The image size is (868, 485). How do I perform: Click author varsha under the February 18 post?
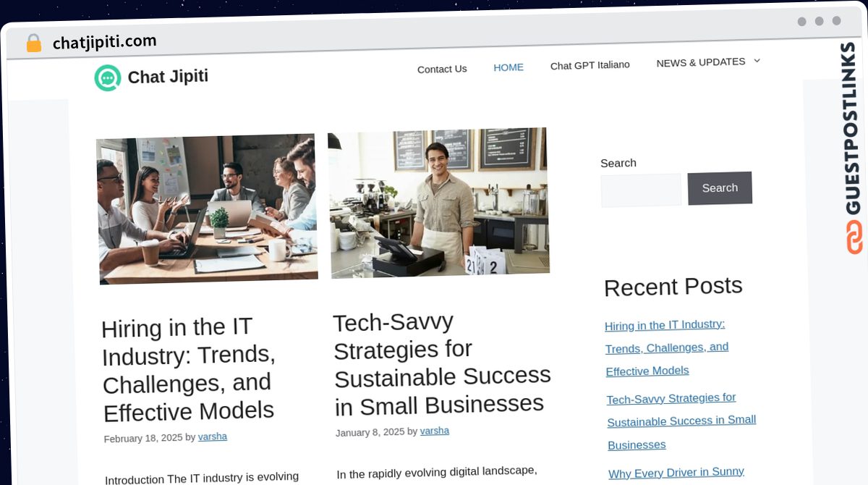(213, 436)
